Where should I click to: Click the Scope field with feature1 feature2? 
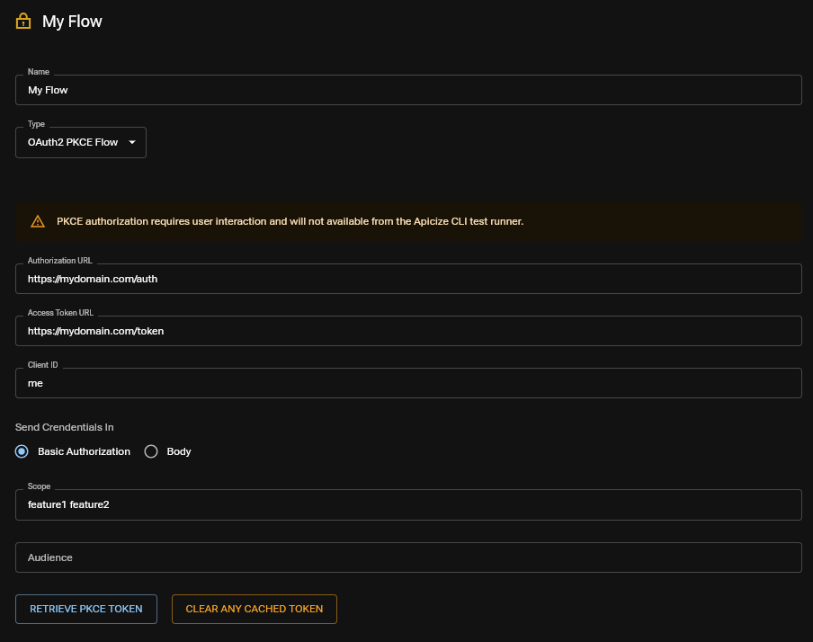coord(408,505)
